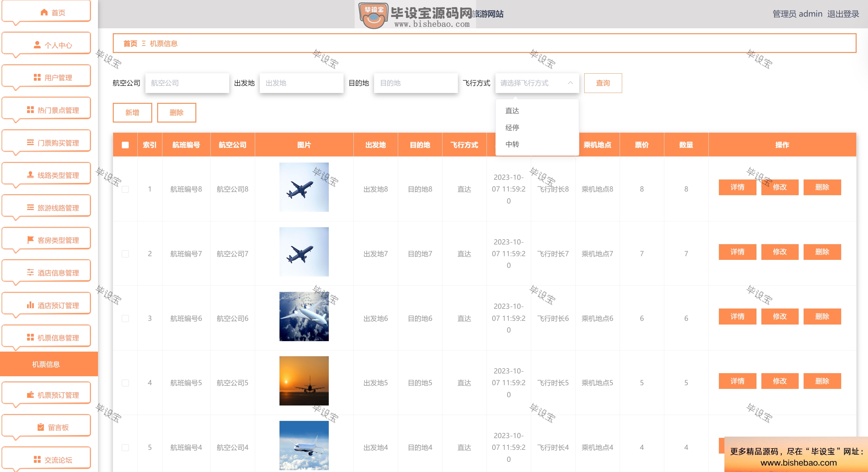868x472 pixels.
Task: Open the 请选择飞行方式 dropdown
Action: pos(537,83)
